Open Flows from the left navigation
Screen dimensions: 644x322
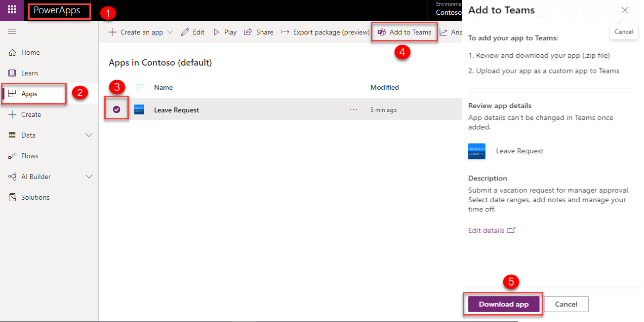pos(29,156)
